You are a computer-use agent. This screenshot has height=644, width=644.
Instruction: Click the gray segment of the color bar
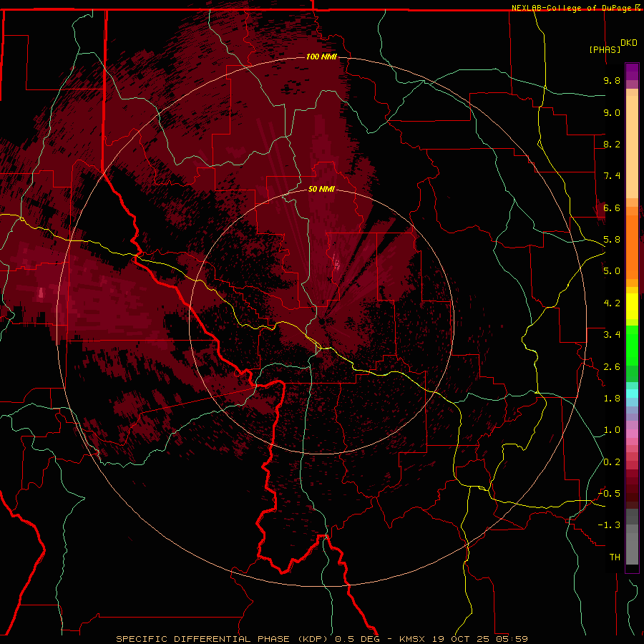[x=632, y=537]
